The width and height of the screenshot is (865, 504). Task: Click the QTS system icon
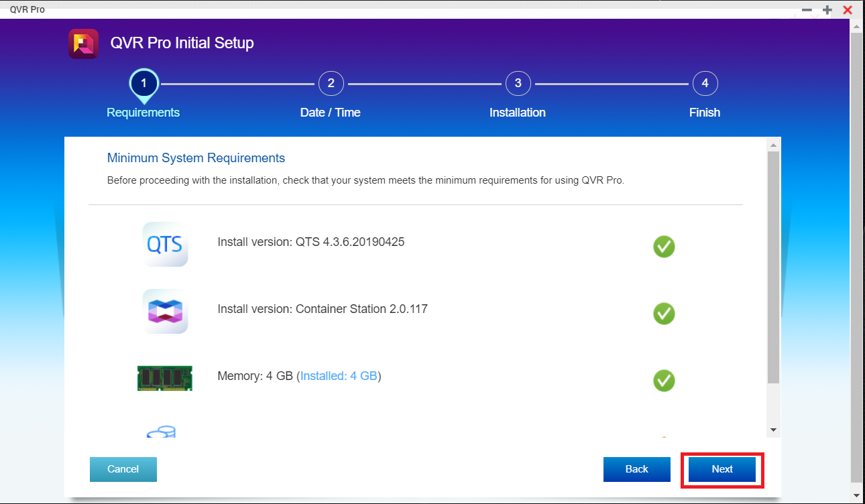click(165, 245)
